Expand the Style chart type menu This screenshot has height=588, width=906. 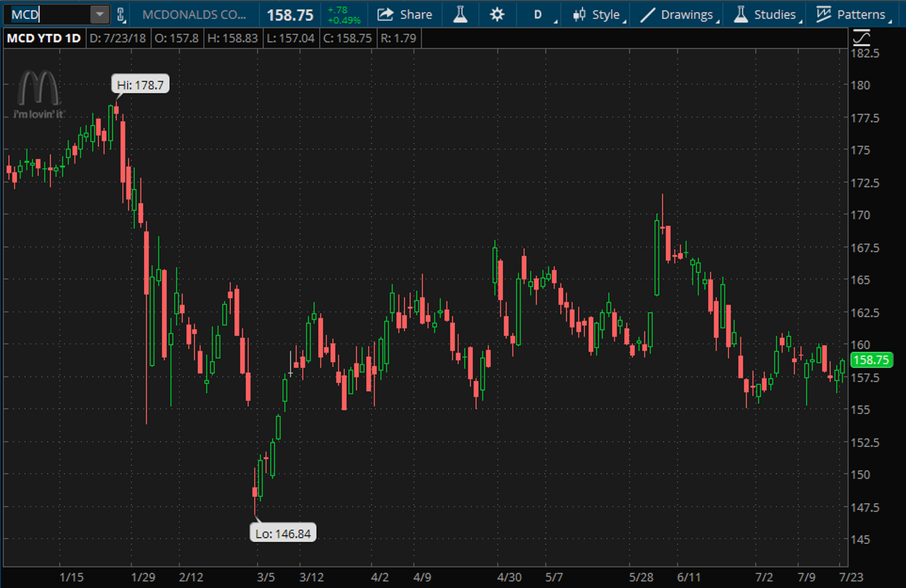pyautogui.click(x=598, y=14)
